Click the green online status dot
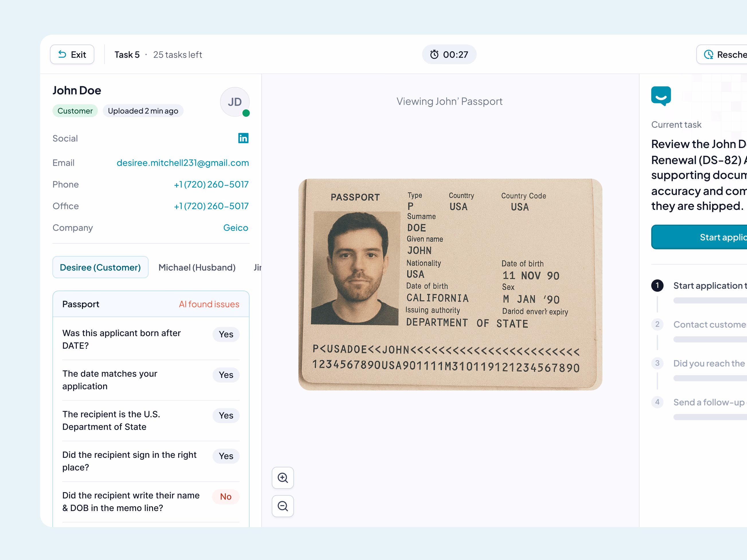The height and width of the screenshot is (560, 747). tap(246, 113)
